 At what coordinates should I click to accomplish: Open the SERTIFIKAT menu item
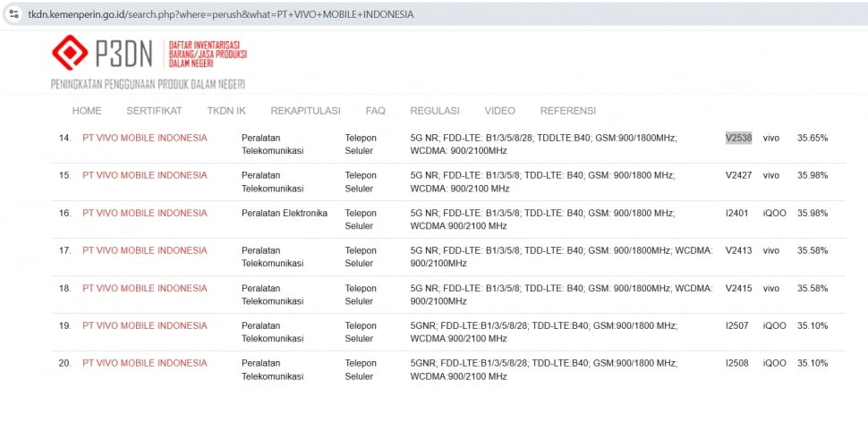(x=154, y=111)
